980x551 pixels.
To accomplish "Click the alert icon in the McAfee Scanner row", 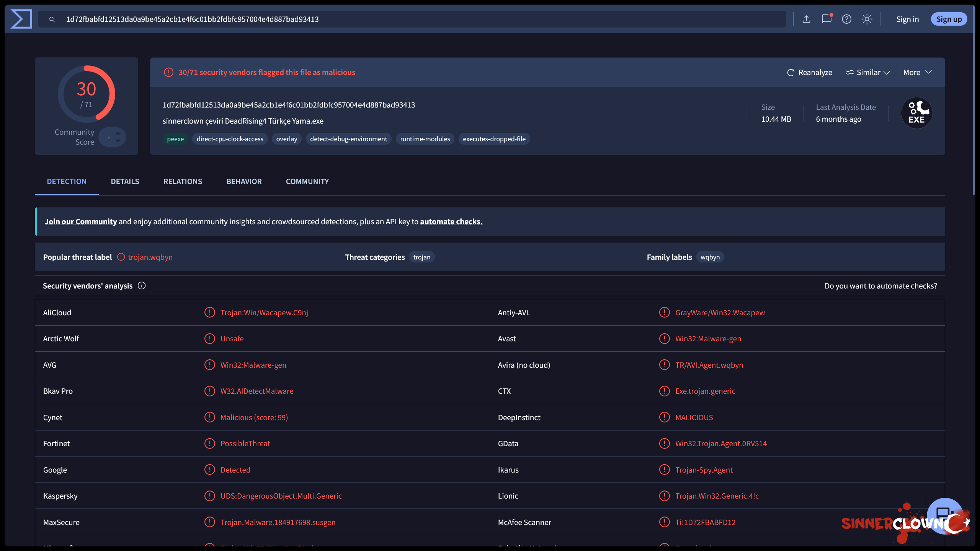I will (665, 522).
